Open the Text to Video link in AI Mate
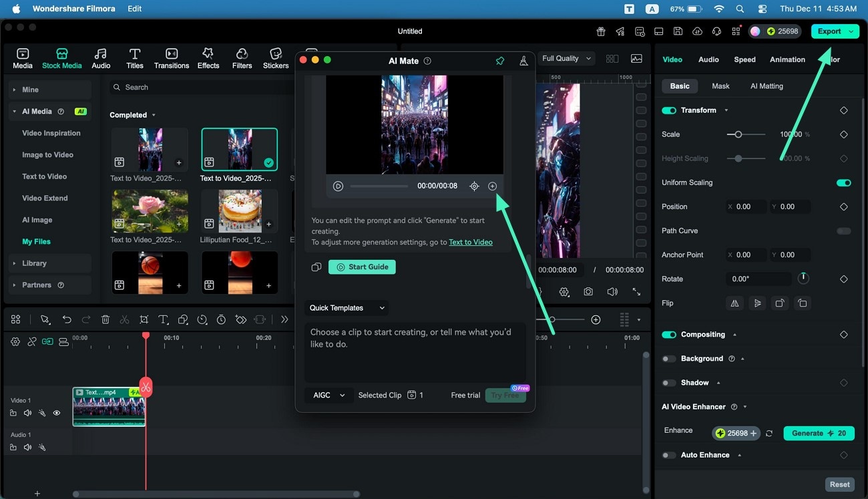 pos(471,242)
